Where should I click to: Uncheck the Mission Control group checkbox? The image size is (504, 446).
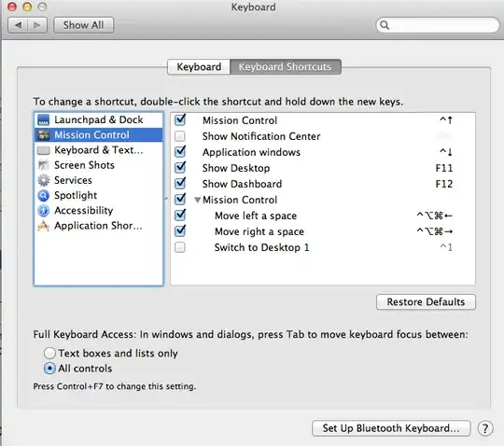[x=180, y=200]
